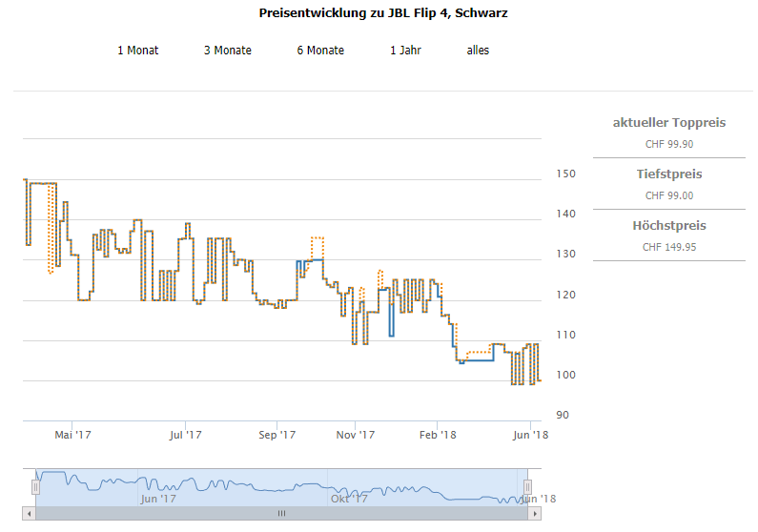Click the CHF 149.95 highest price value

(668, 247)
